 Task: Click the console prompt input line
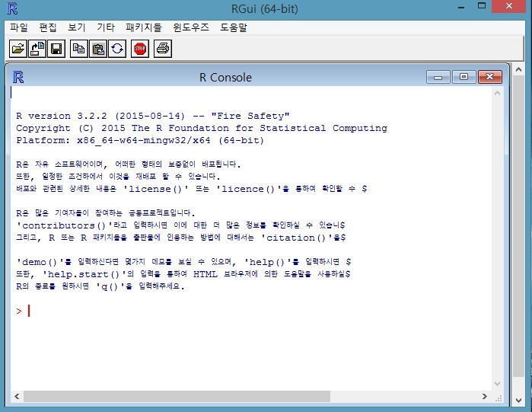pyautogui.click(x=251, y=311)
